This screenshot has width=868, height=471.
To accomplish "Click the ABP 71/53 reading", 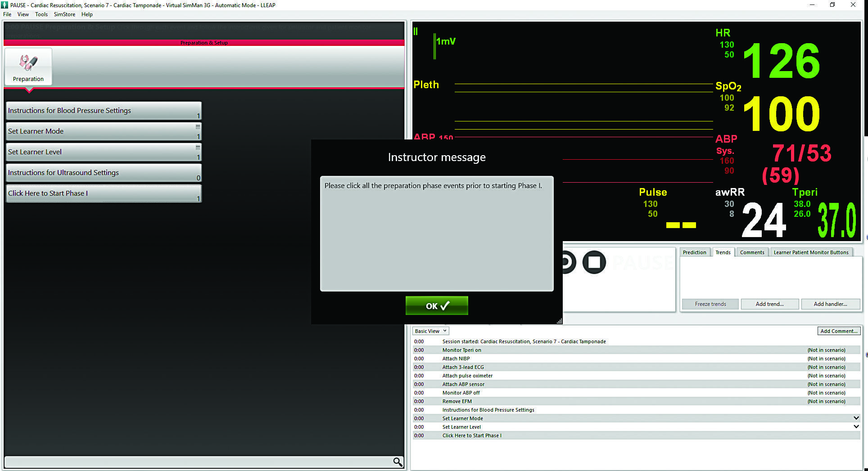I will coord(802,153).
